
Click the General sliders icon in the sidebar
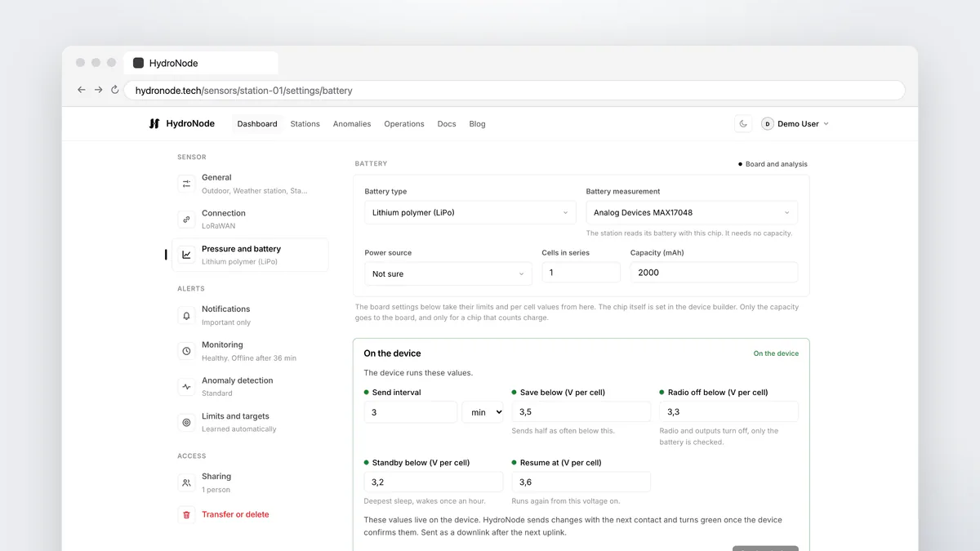(x=186, y=184)
